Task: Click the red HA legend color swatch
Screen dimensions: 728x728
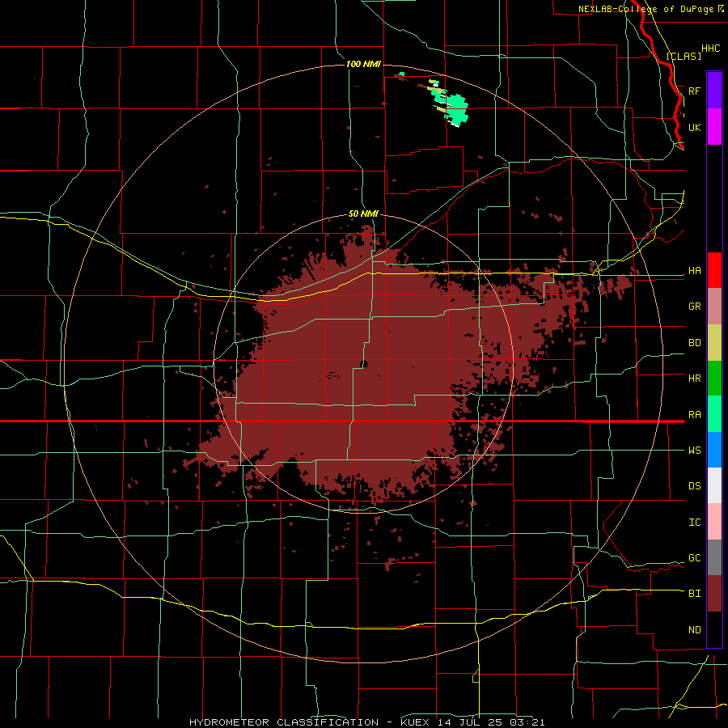Action: tap(714, 270)
